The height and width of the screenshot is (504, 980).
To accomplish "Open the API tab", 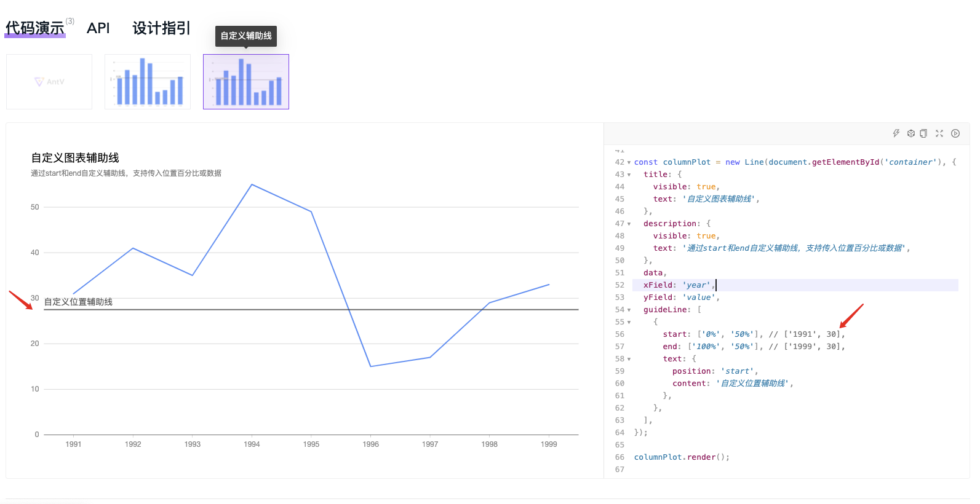I will coord(98,28).
